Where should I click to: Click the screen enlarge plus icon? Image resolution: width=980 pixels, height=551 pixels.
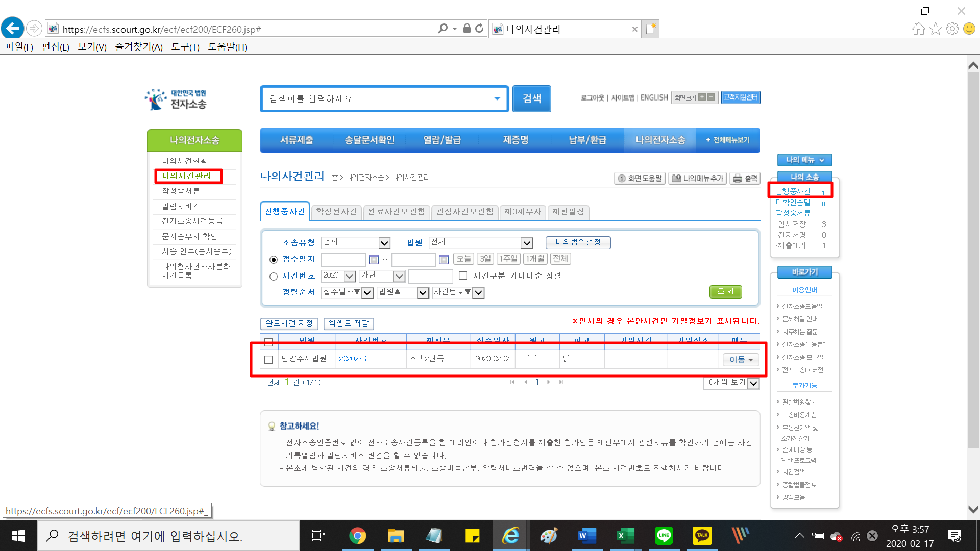[x=702, y=97]
